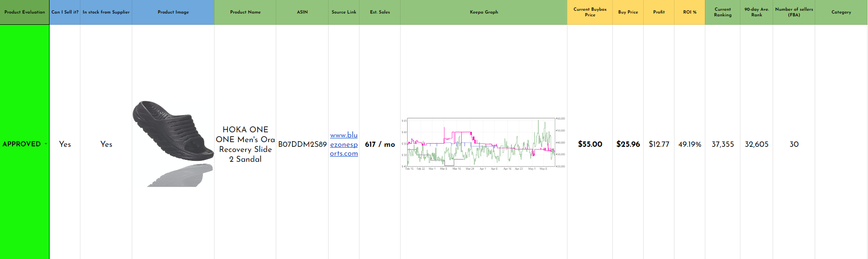This screenshot has height=259, width=868.
Task: Select the $25.96 buy price cell
Action: click(x=628, y=142)
